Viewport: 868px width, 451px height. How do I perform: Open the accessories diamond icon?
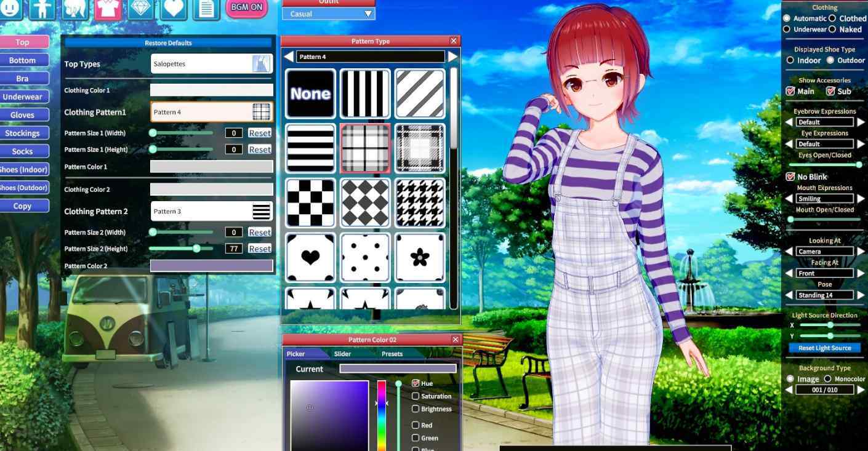click(x=141, y=8)
